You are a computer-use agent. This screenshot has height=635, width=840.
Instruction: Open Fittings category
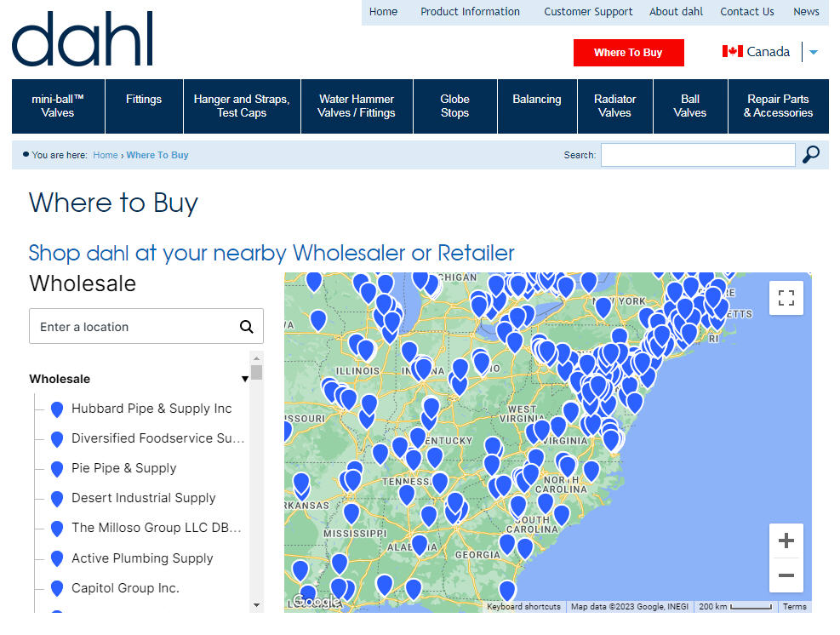[x=144, y=106]
